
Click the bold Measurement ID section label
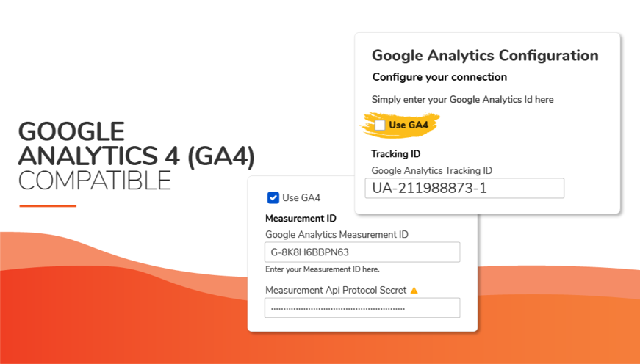pyautogui.click(x=300, y=219)
